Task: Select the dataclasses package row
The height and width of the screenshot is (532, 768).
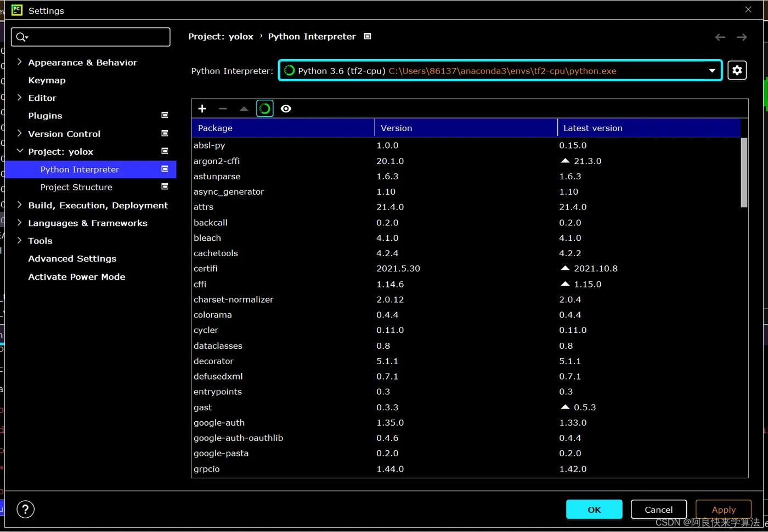Action: (466, 346)
